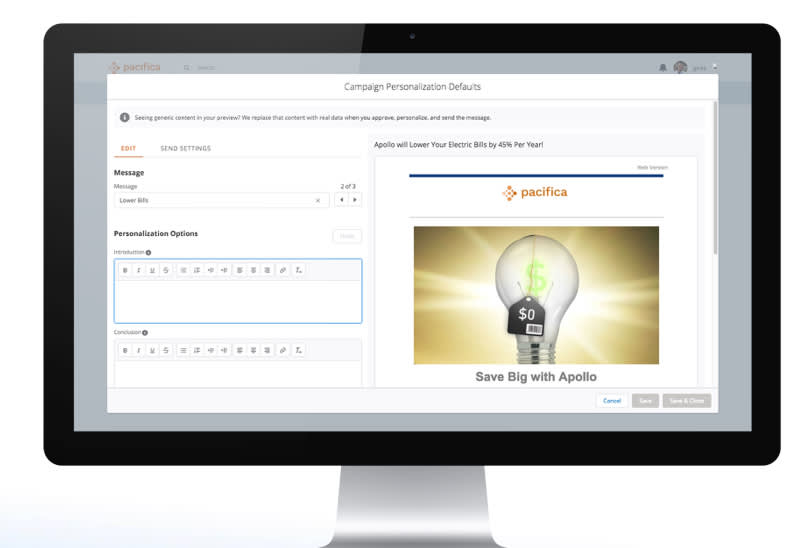Screen dimensions: 804x548
Task: Insert bulleted list in Conclusion editor
Action: [183, 351]
